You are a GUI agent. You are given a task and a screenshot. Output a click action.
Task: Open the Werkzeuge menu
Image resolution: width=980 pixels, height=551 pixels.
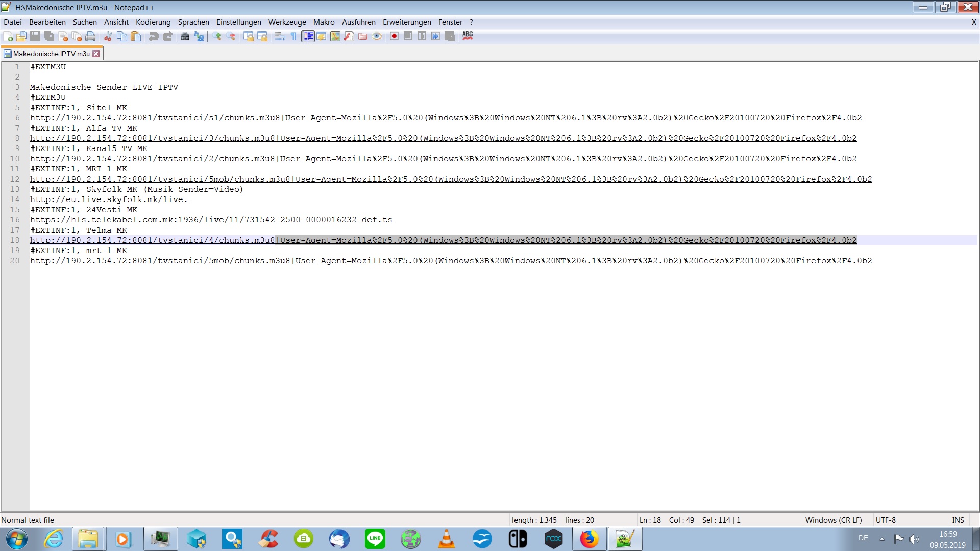pos(287,22)
